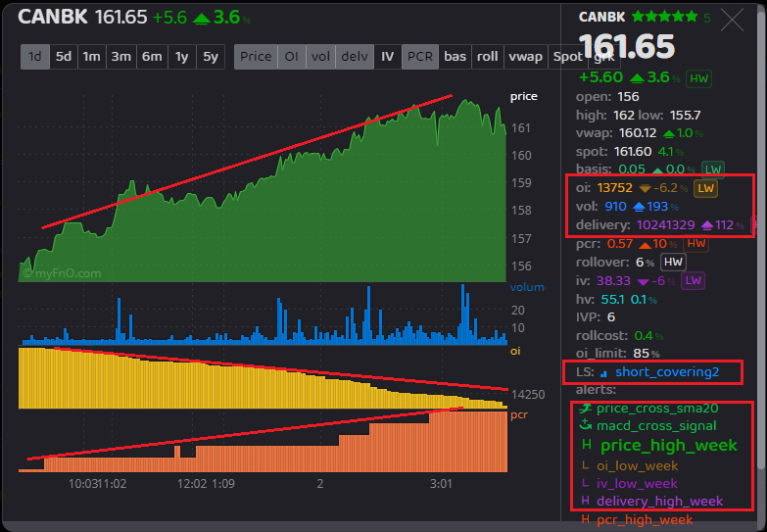Toggle the PCR chart series
Image resolution: width=767 pixels, height=532 pixels.
[420, 57]
